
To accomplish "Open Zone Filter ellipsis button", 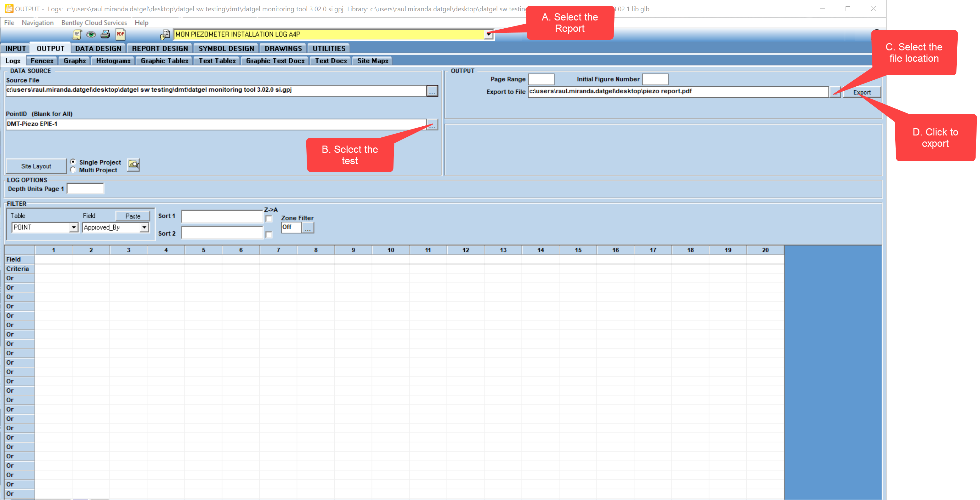I will click(308, 228).
